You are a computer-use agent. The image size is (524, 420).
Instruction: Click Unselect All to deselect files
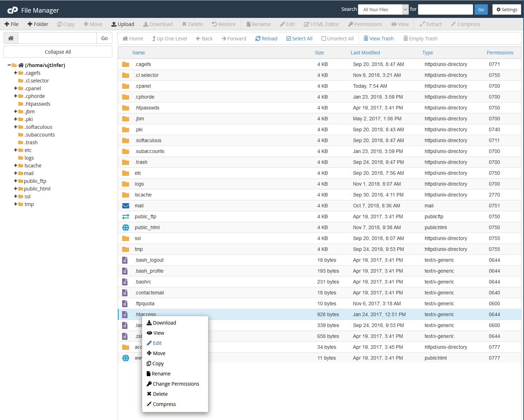click(x=337, y=38)
